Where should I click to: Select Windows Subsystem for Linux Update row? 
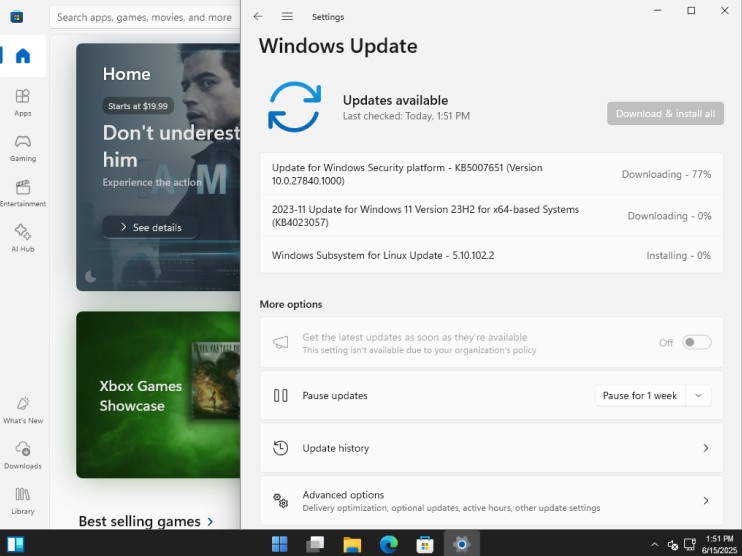point(491,255)
